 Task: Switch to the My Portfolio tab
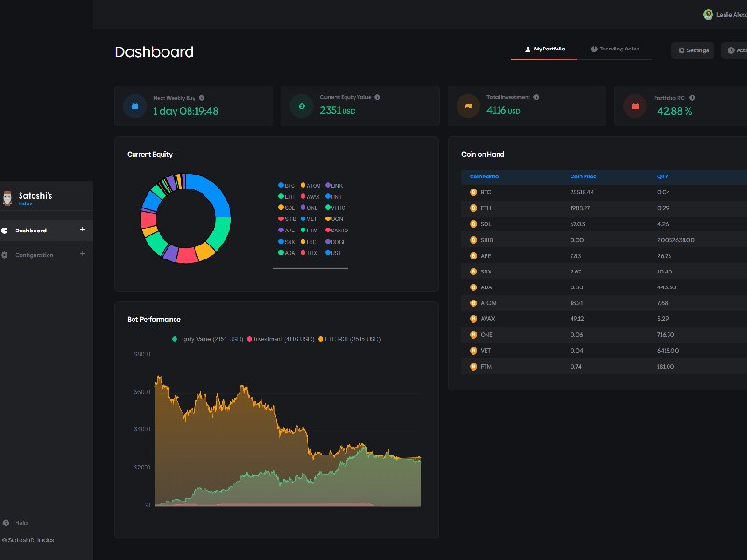pos(543,49)
